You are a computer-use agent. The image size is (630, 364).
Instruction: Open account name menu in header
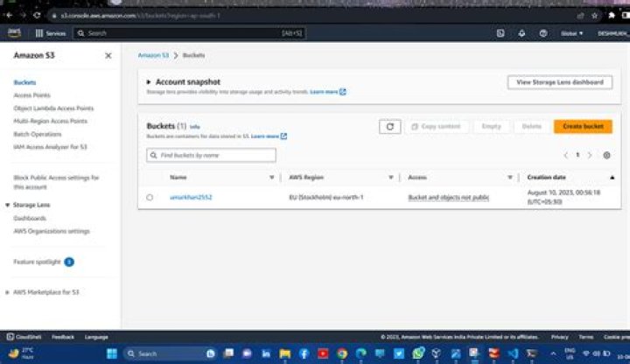coord(613,33)
